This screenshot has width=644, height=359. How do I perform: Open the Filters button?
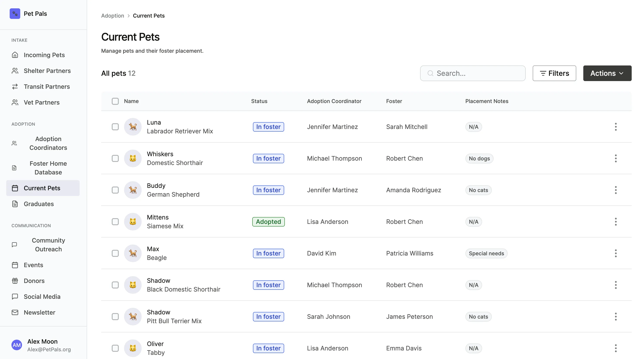[554, 73]
